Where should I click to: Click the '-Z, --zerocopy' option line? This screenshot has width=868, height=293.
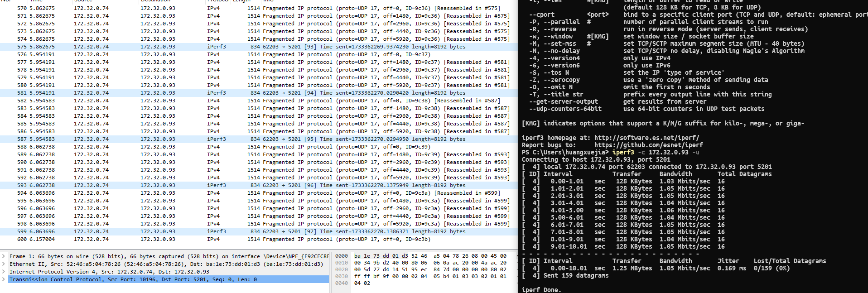[x=648, y=80]
